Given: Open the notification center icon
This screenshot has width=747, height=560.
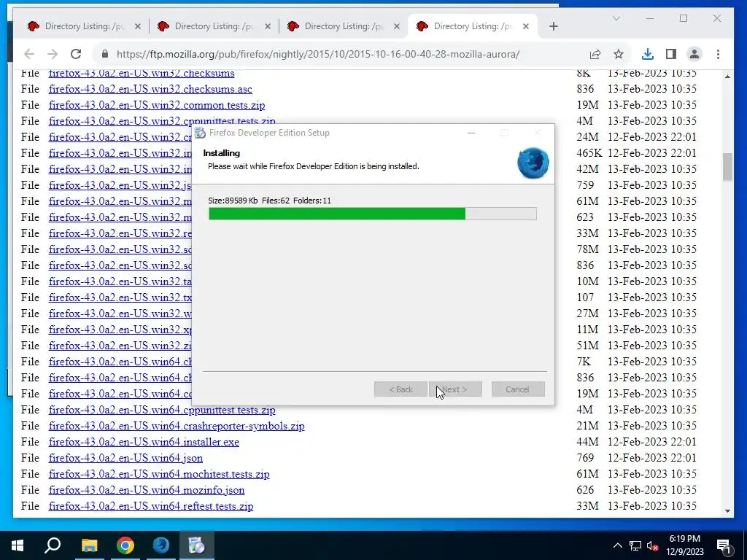Looking at the screenshot, I should pyautogui.click(x=724, y=545).
